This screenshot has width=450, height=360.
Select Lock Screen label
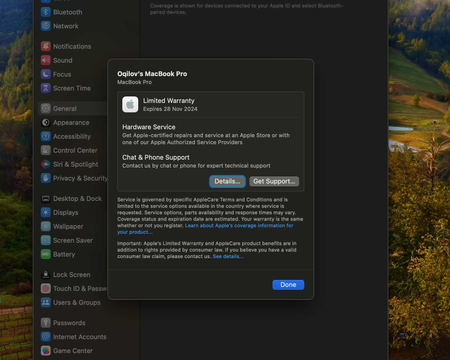pyautogui.click(x=72, y=275)
